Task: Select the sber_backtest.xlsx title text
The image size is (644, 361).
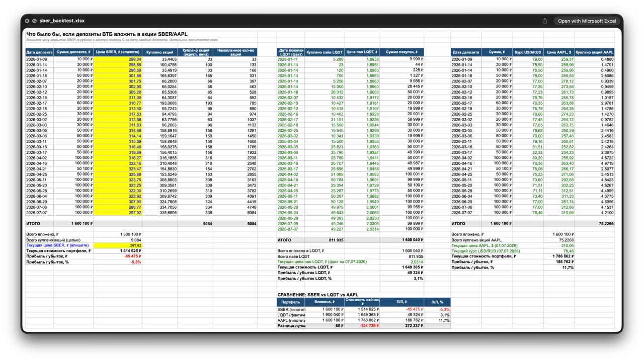Action: coord(62,21)
